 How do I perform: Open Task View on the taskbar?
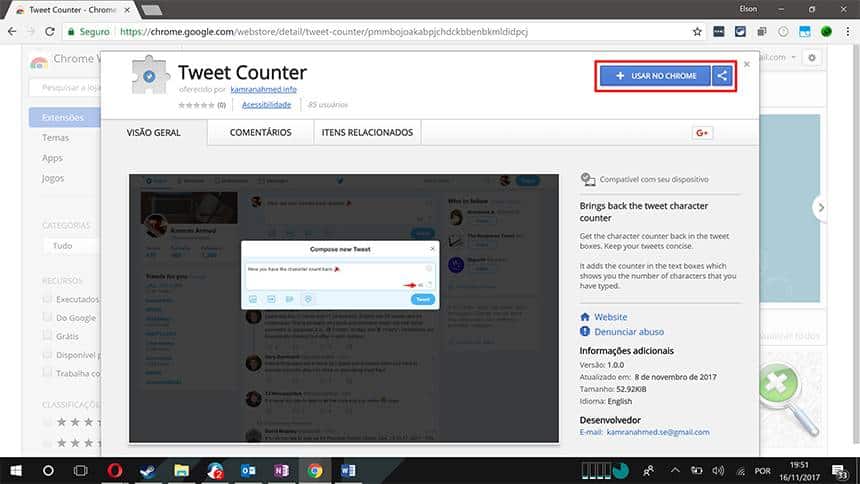point(81,471)
